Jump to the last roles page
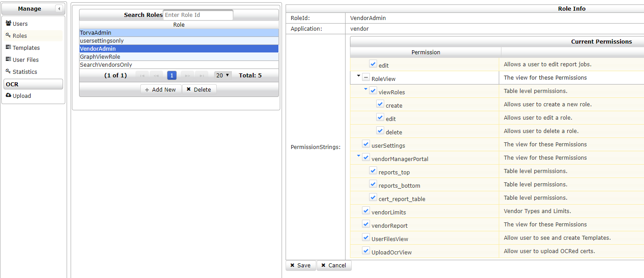The image size is (644, 278). pyautogui.click(x=202, y=76)
